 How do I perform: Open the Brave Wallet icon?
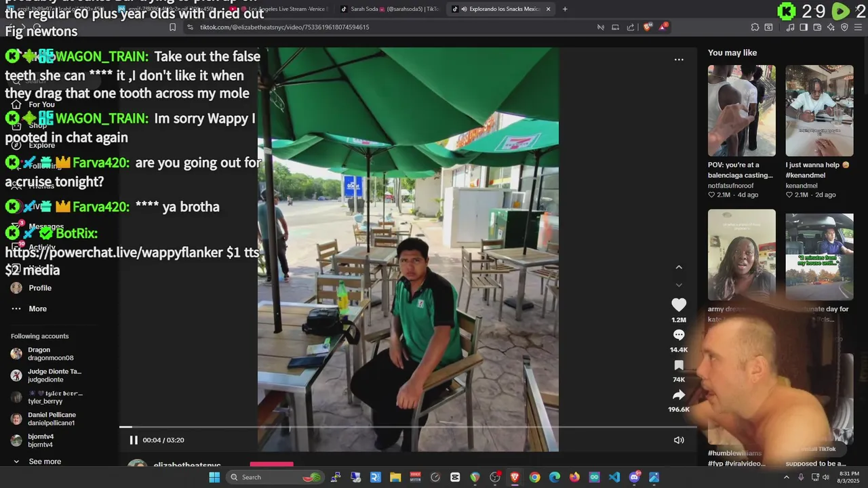coord(817,27)
